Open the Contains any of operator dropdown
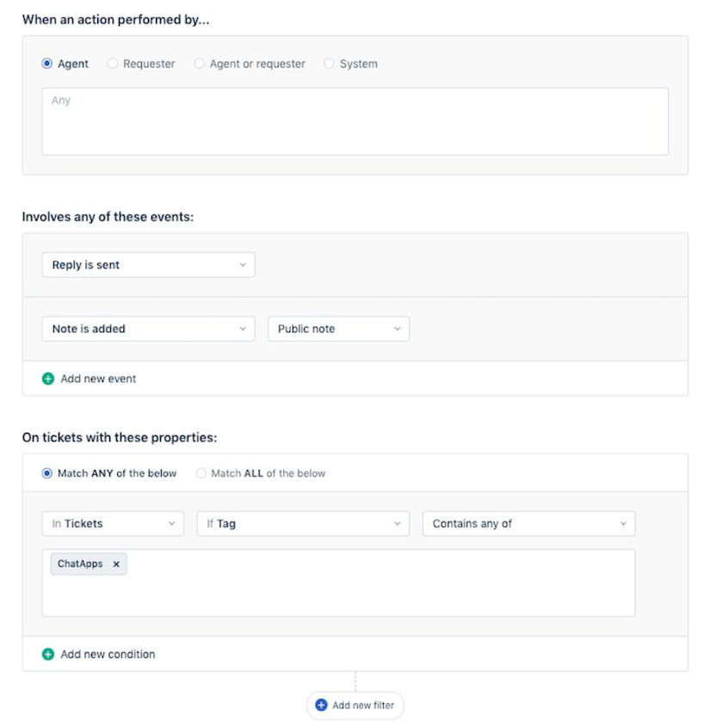This screenshot has width=710, height=728. point(528,523)
